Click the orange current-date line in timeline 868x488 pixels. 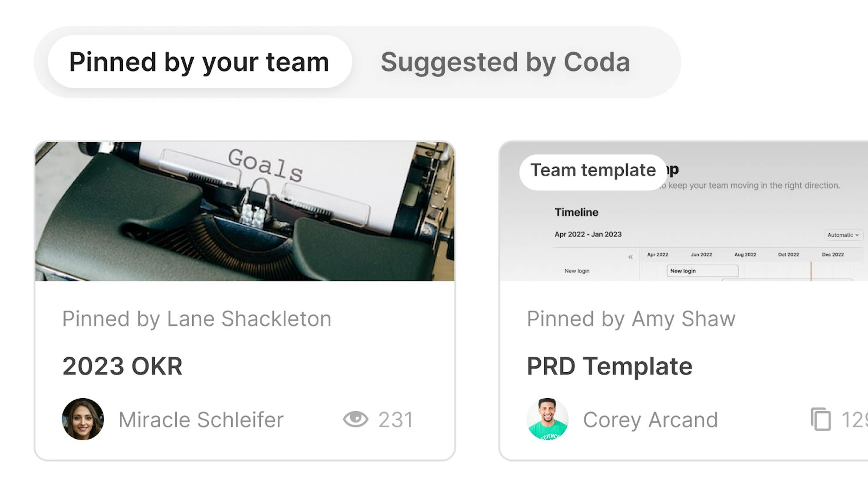pos(811,271)
